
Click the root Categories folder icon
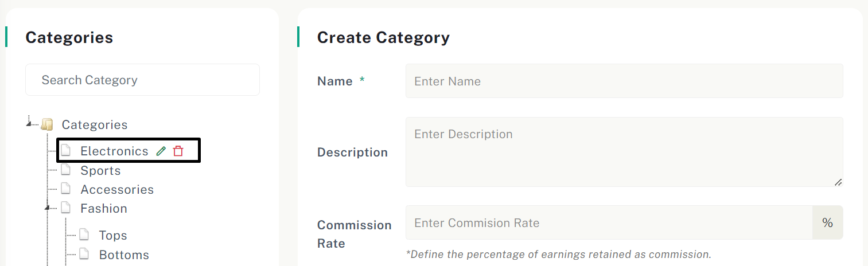tap(47, 124)
